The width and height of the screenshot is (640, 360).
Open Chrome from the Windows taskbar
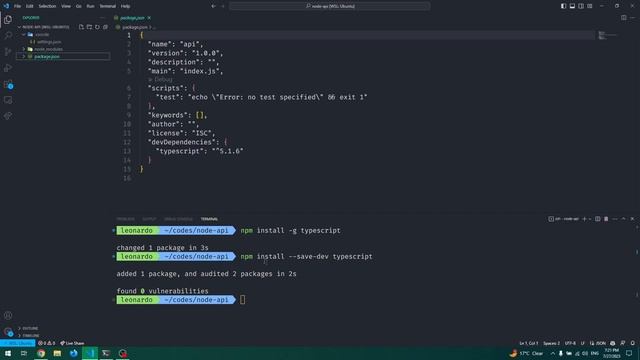(41, 353)
